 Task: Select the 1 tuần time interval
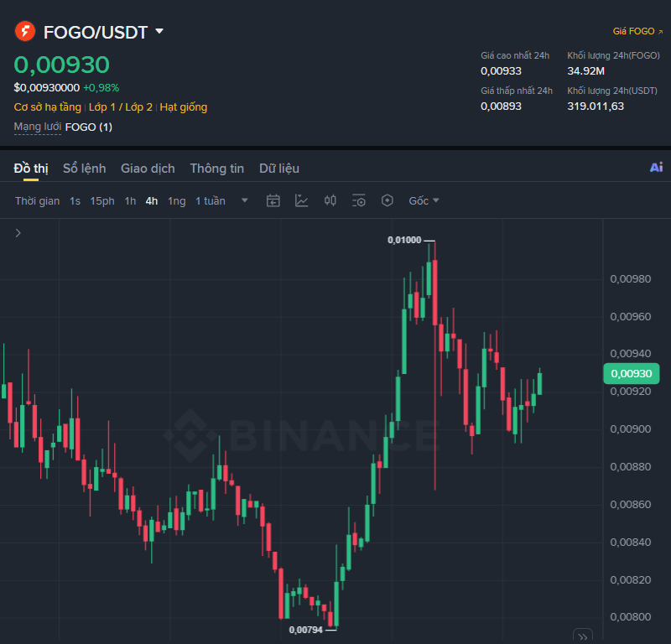[x=211, y=201]
